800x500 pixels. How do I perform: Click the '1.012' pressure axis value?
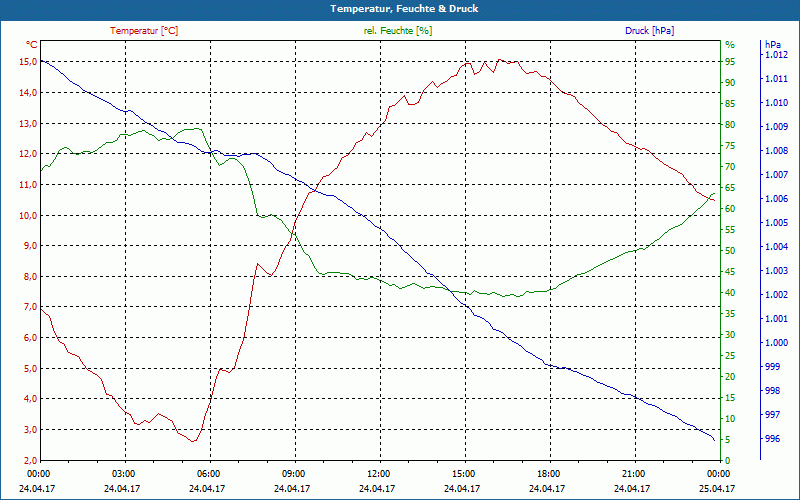[x=776, y=55]
